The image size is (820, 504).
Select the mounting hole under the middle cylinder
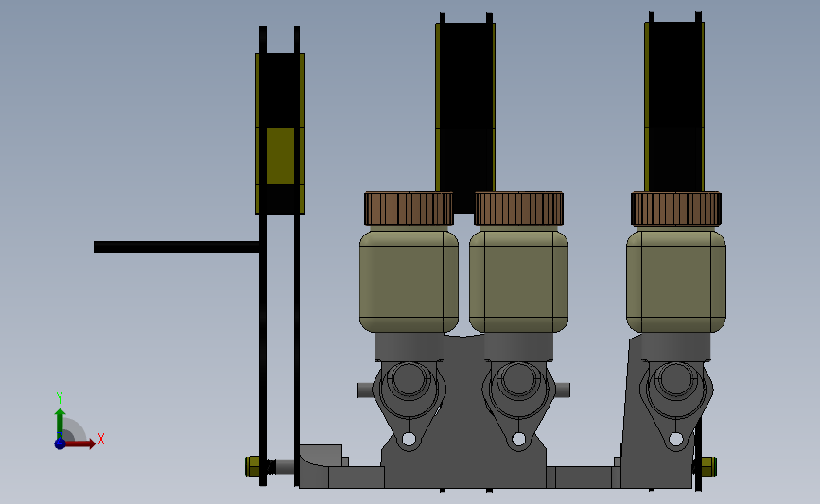pos(519,439)
